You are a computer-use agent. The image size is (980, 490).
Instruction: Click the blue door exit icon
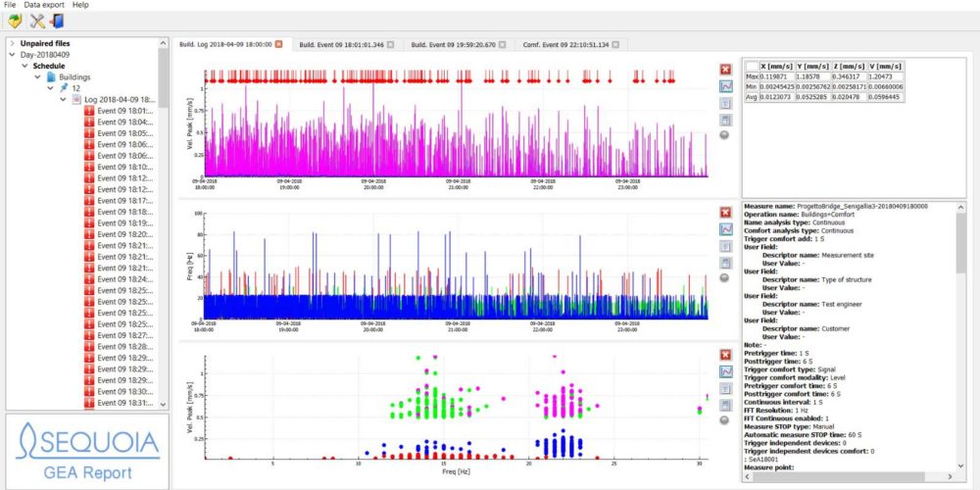coord(57,21)
